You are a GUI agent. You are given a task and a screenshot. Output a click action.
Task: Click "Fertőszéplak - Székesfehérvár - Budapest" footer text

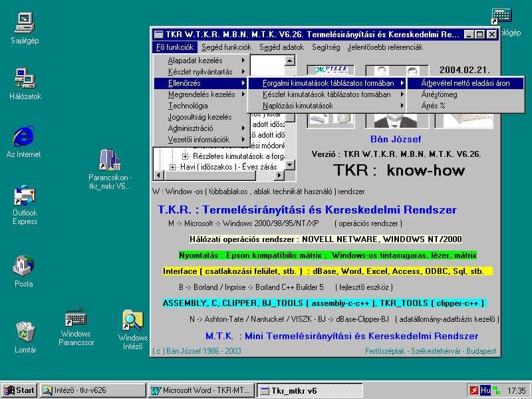pos(430,351)
